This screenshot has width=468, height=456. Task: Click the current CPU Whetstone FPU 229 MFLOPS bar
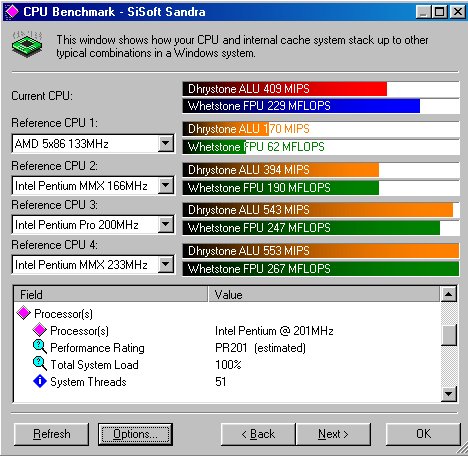click(x=321, y=106)
